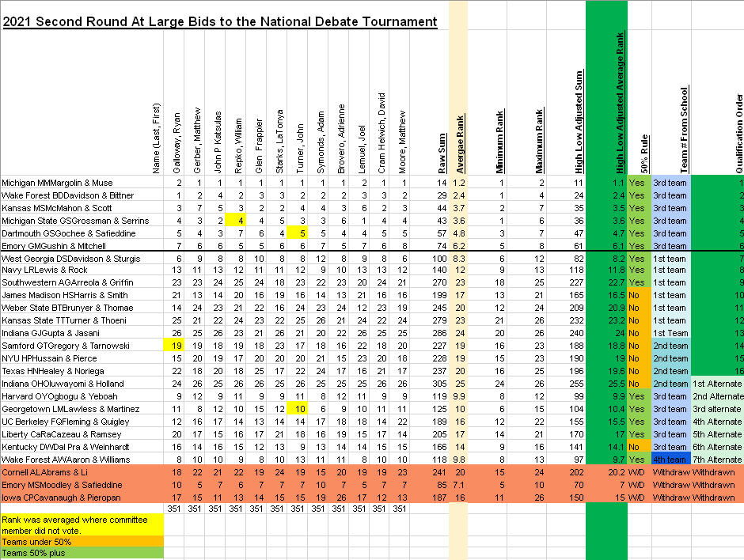Viewport: 744px width, 560px height.
Task: Click the 2021 Second Round title cell
Action: (220, 22)
